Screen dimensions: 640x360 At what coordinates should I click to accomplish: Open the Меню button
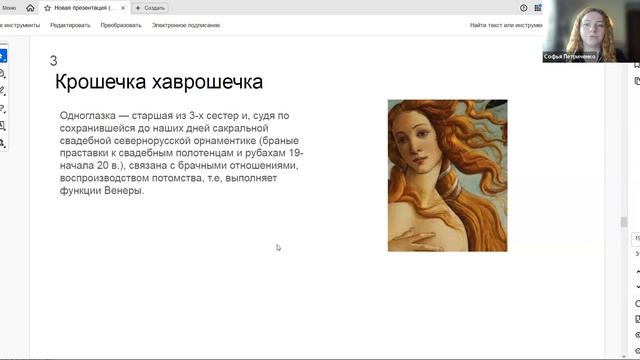click(x=9, y=8)
